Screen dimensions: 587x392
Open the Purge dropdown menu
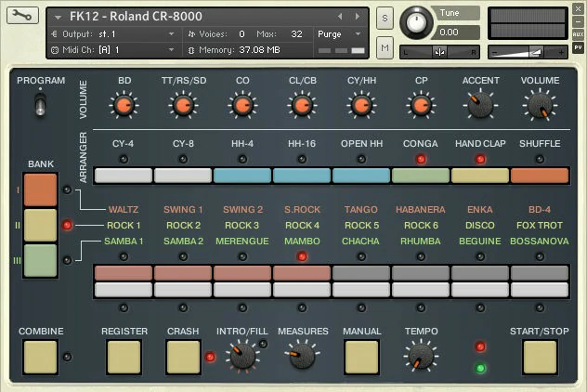[340, 34]
